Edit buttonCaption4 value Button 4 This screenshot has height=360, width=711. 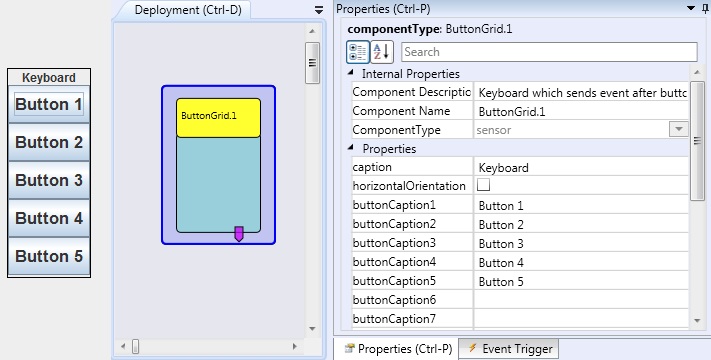581,263
